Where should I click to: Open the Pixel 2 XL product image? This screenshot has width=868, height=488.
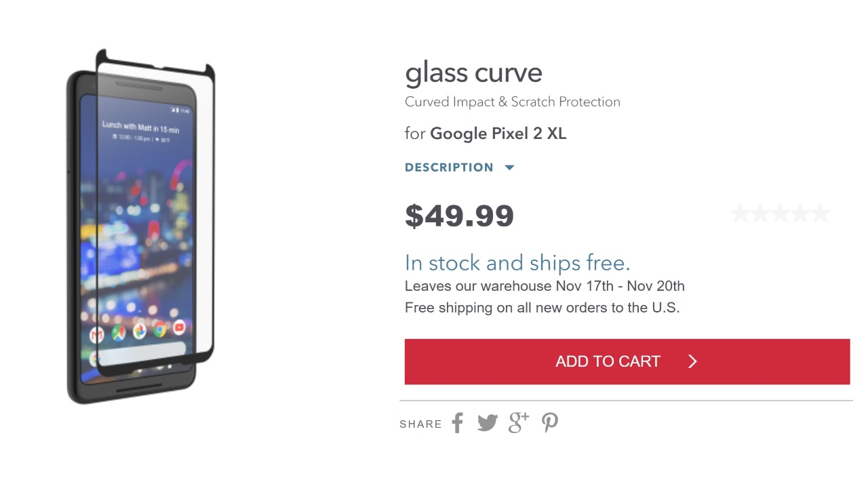click(x=140, y=227)
